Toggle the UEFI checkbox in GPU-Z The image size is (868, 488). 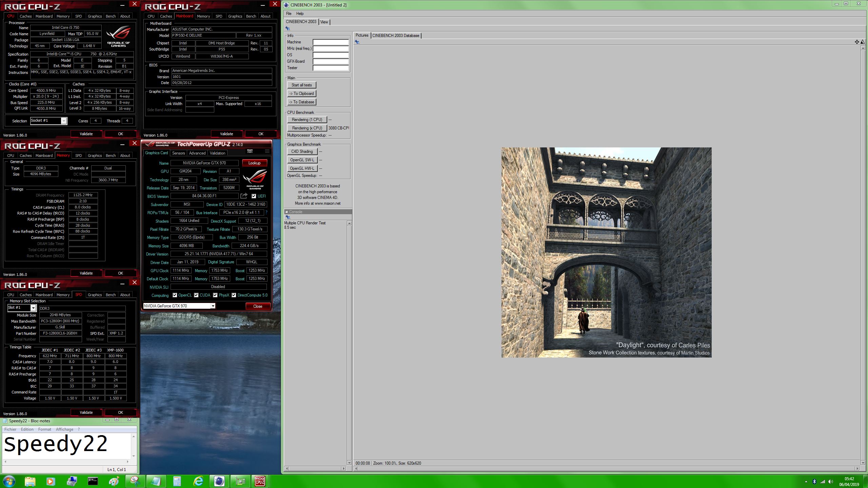pyautogui.click(x=254, y=196)
